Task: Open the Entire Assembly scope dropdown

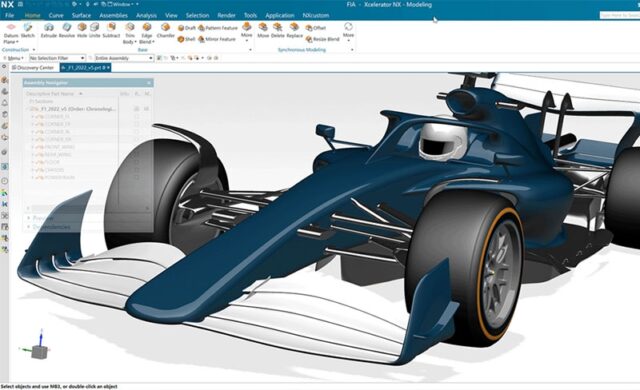Action: pyautogui.click(x=124, y=58)
